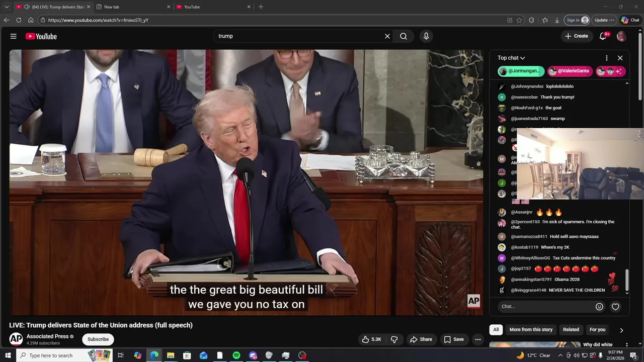This screenshot has width=644, height=362.
Task: Open Windows Start menu
Action: pyautogui.click(x=8, y=355)
